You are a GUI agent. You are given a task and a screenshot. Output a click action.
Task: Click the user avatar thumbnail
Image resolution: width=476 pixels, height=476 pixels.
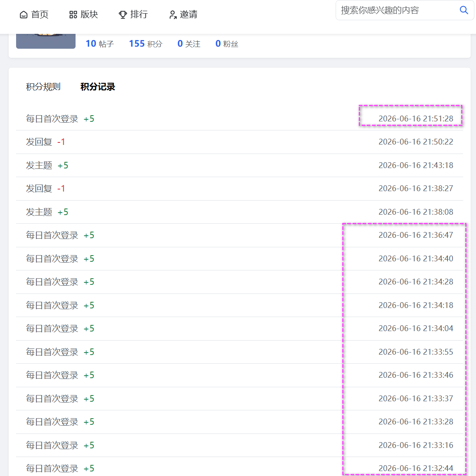coord(46,41)
